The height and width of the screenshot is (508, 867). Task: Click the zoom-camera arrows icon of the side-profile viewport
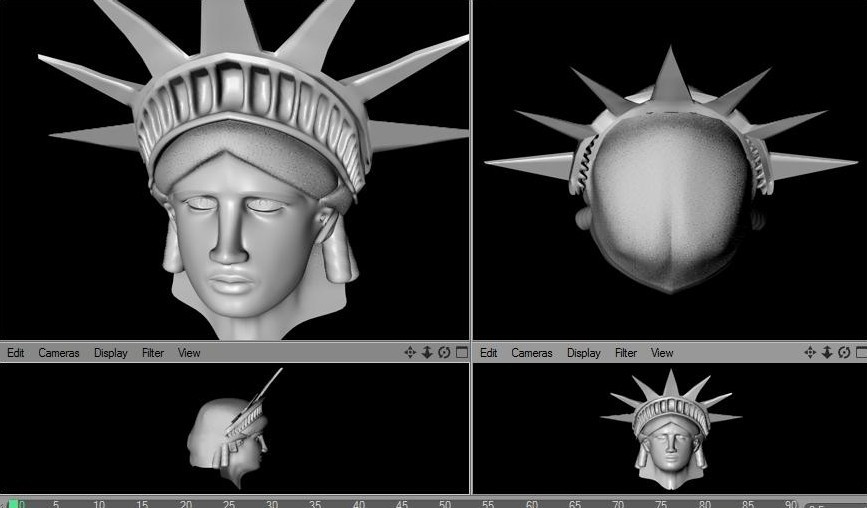point(427,352)
